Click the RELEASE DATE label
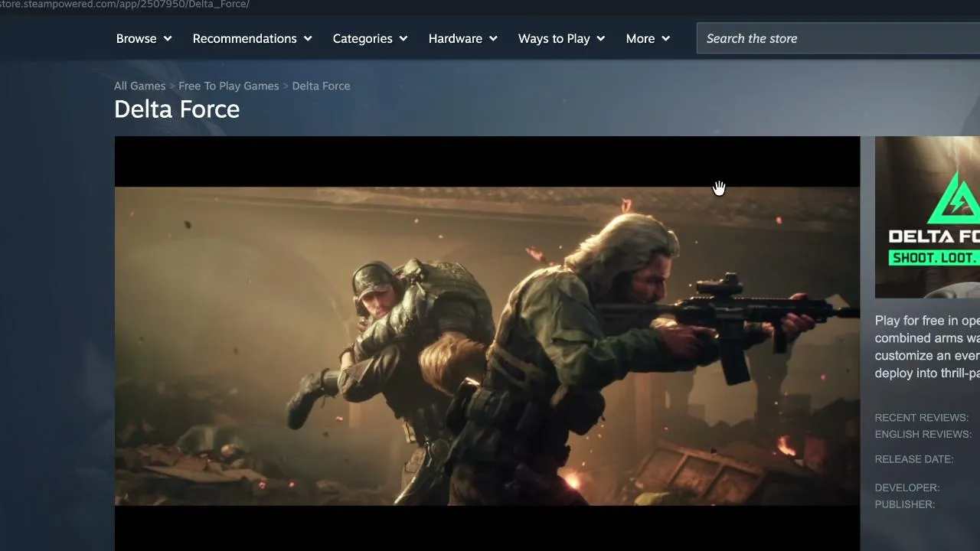The image size is (980, 551). (914, 459)
